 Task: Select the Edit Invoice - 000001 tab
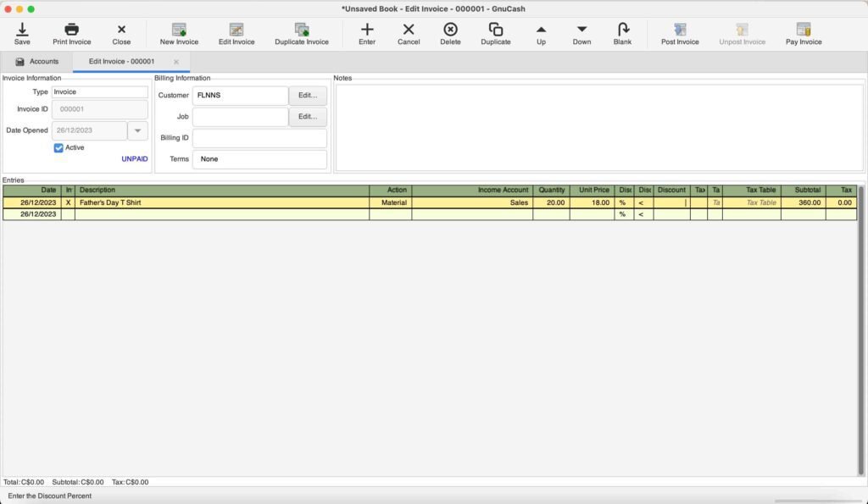125,61
